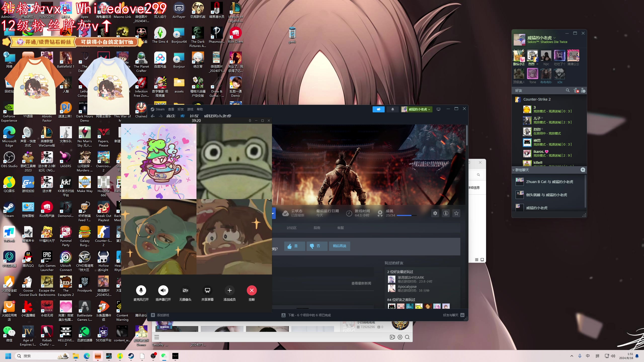Open the geek desktop icon
Image resolution: width=644 pixels, height=362 pixels.
pos(292,35)
